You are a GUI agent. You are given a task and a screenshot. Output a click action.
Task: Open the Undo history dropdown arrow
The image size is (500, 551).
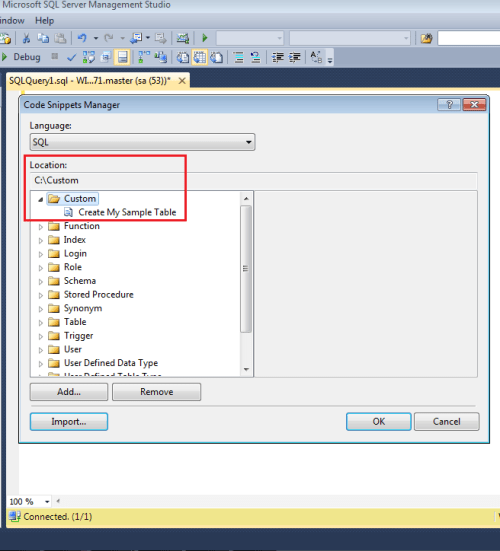tap(96, 38)
